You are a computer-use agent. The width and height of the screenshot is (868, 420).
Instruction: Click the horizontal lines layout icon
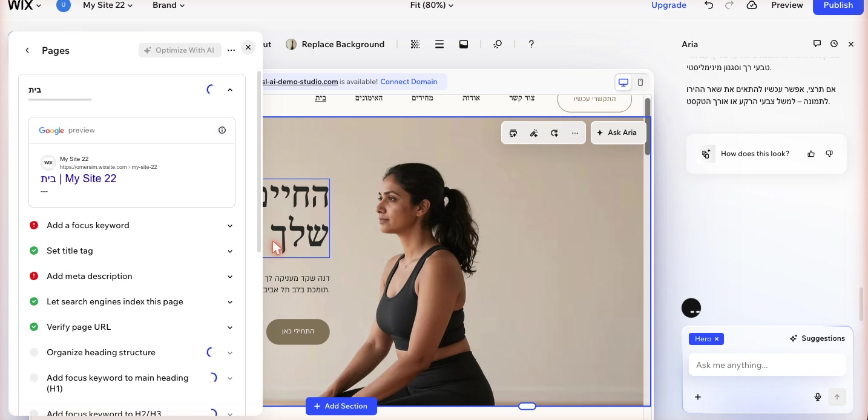tap(439, 44)
